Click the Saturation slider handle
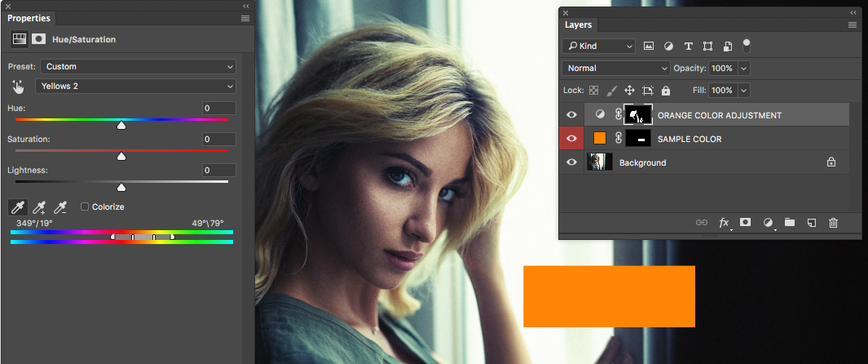 click(x=121, y=157)
